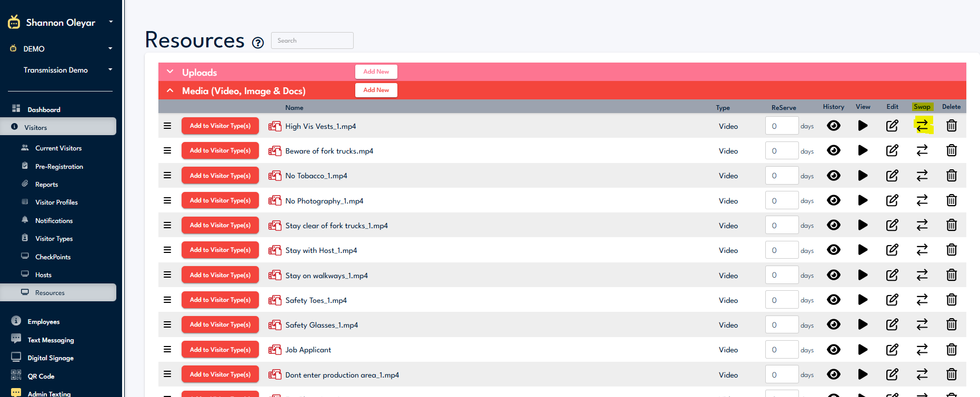
Task: Swap the Stay clear of fork trucks_1.mp4 file
Action: pyautogui.click(x=922, y=225)
